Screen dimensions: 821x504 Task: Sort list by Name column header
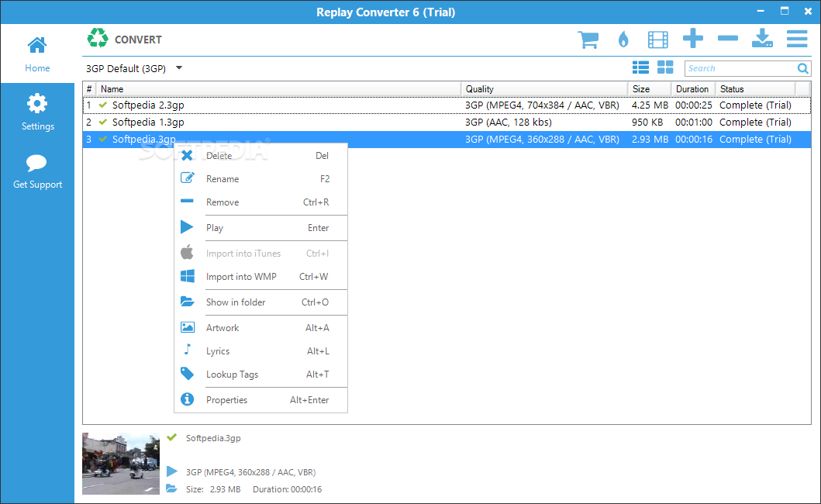tap(278, 89)
